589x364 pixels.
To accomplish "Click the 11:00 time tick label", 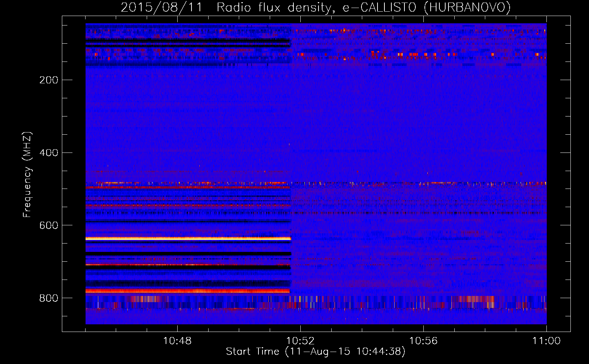I will tap(546, 341).
